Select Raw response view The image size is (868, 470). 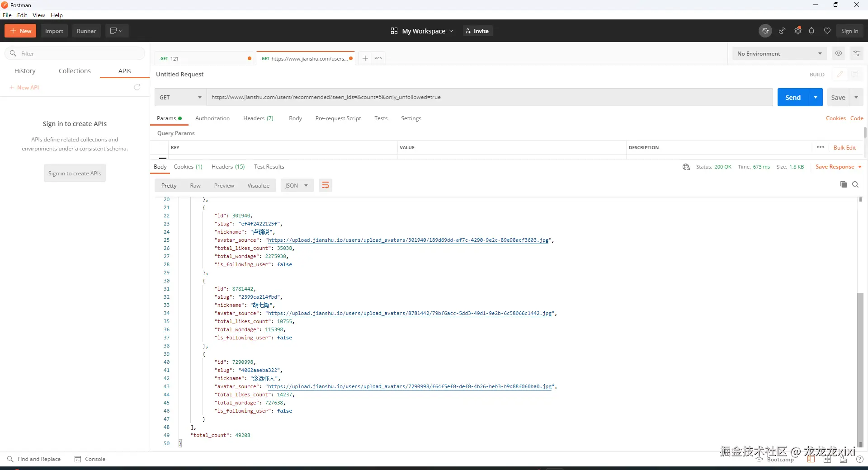195,186
